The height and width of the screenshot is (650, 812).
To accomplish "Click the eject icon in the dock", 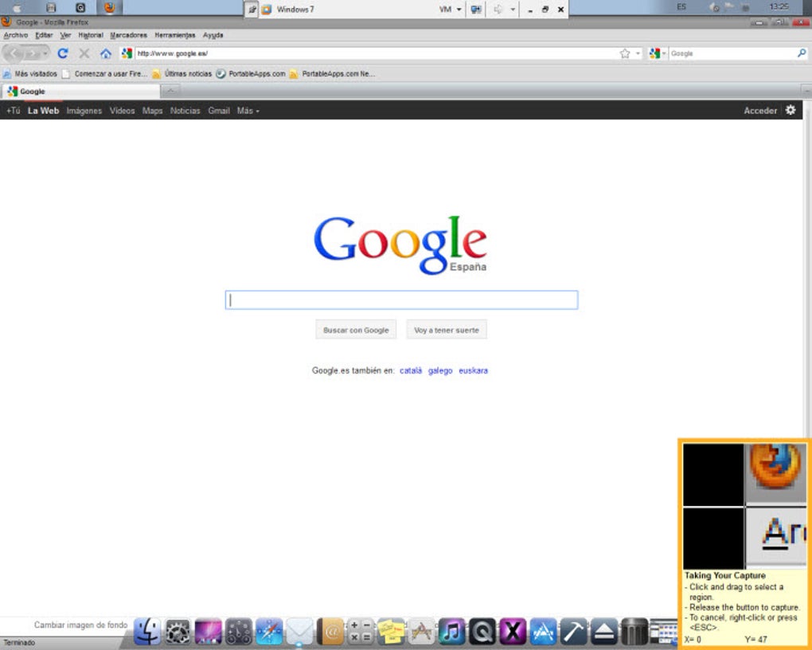I will pos(603,632).
